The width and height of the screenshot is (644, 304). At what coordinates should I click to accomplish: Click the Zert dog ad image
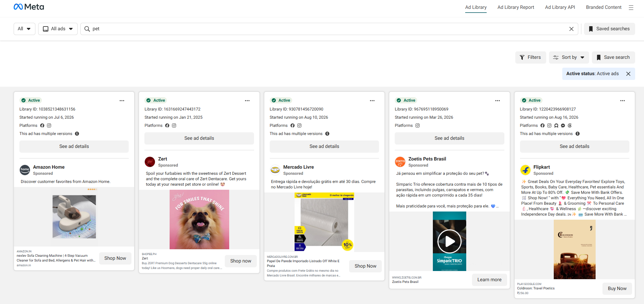pyautogui.click(x=199, y=220)
